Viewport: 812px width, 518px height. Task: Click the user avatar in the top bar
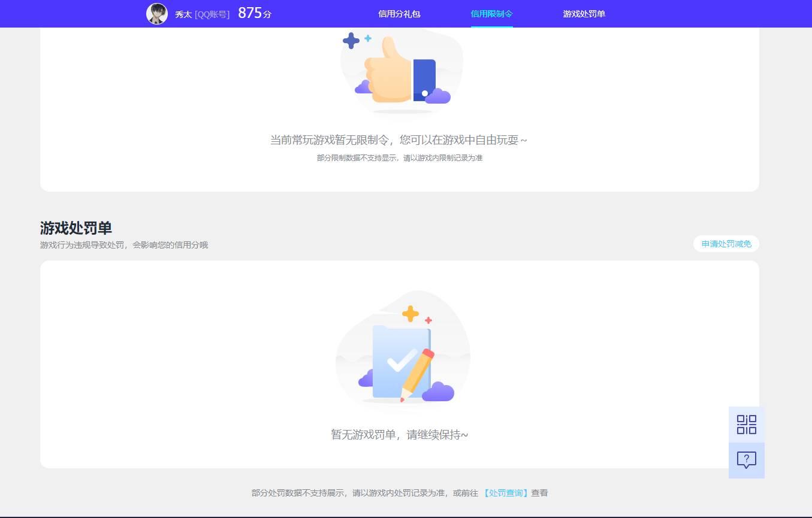coord(156,13)
